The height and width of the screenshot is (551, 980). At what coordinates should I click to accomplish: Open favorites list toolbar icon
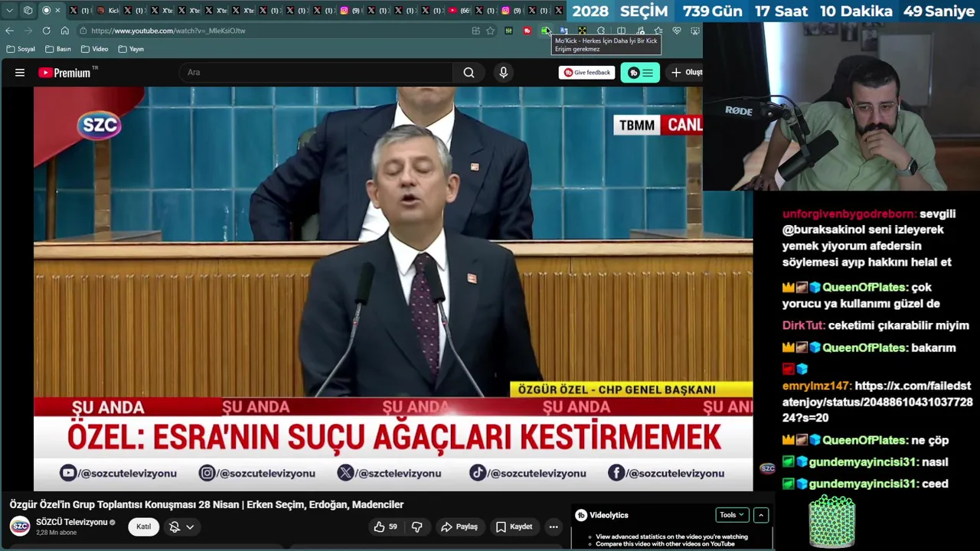[x=658, y=31]
